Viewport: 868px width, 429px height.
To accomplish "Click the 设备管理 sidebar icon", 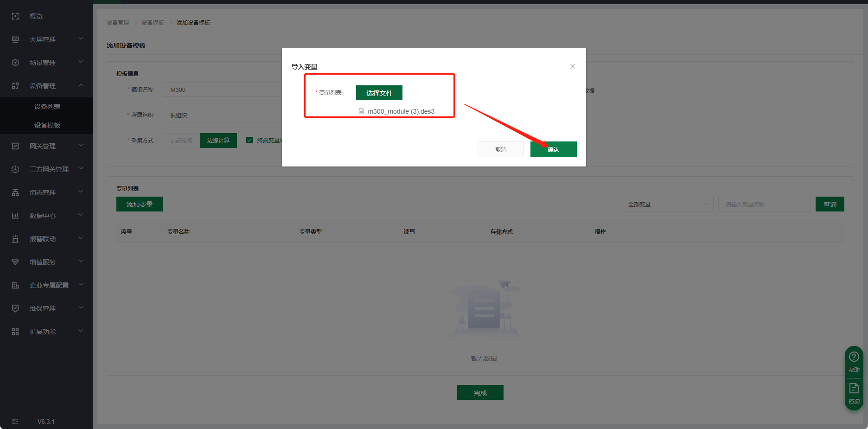I will pos(15,86).
